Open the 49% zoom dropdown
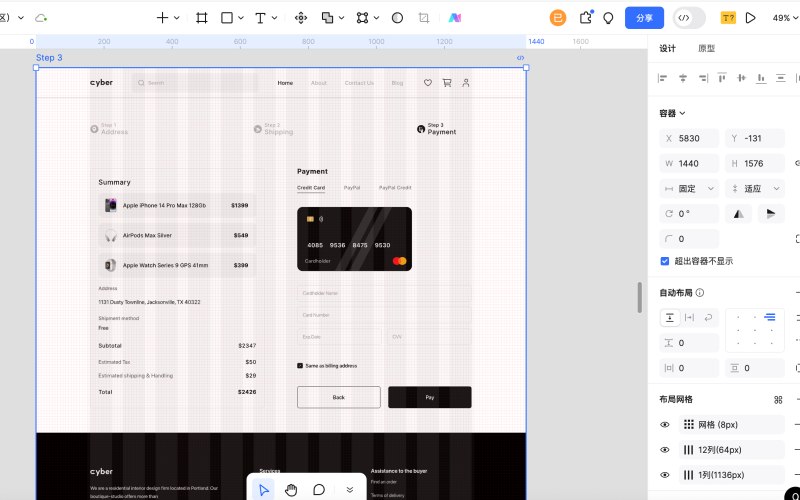Viewport: 800px width, 500px height. coord(786,18)
